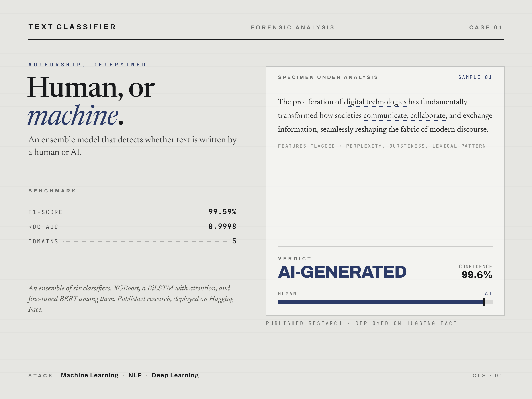
Task: Select the AI-GENERATED verdict heading
Action: point(342,272)
